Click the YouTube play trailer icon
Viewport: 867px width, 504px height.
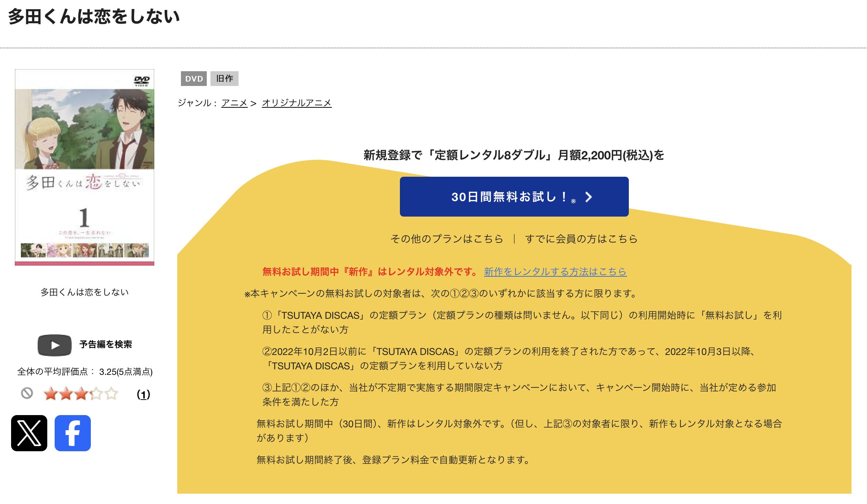pos(55,345)
